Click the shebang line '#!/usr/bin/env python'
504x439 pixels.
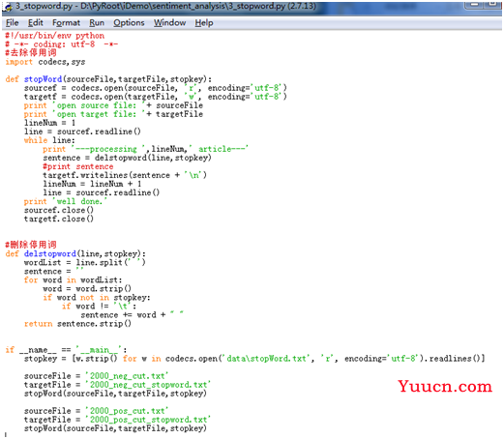[x=55, y=36]
